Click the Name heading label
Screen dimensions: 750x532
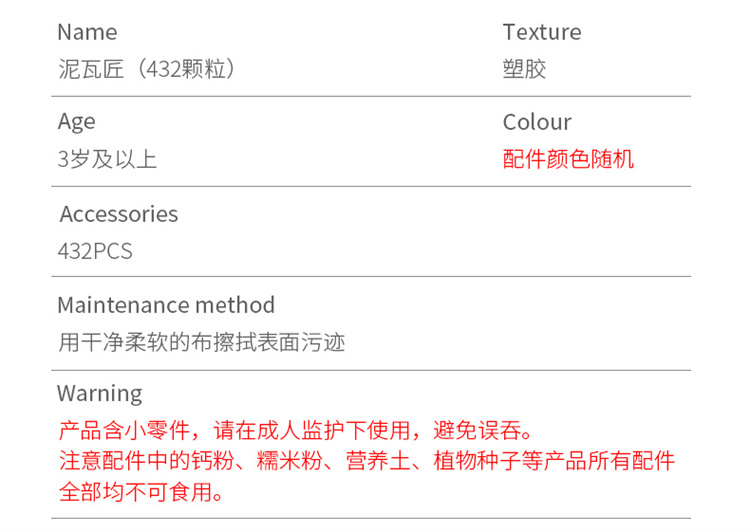pos(87,32)
